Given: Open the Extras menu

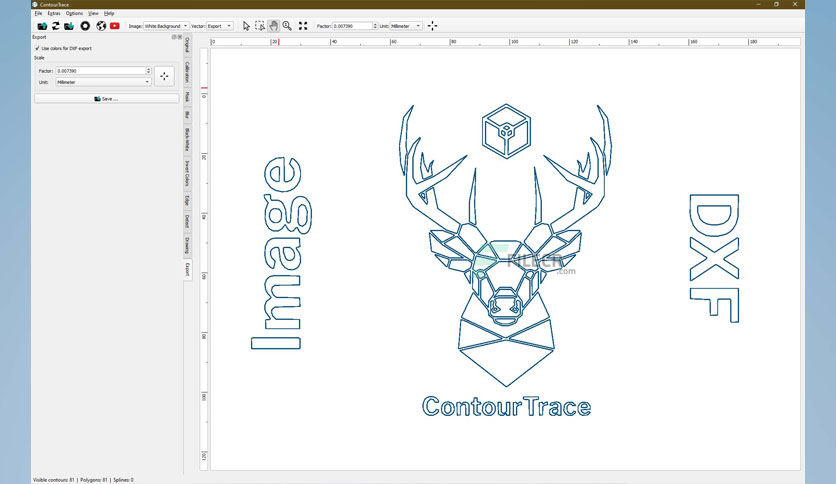Looking at the screenshot, I should point(54,13).
